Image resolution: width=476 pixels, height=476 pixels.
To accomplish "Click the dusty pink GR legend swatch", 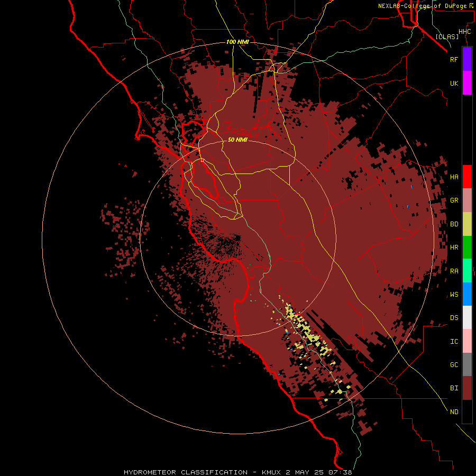I will pos(467,200).
